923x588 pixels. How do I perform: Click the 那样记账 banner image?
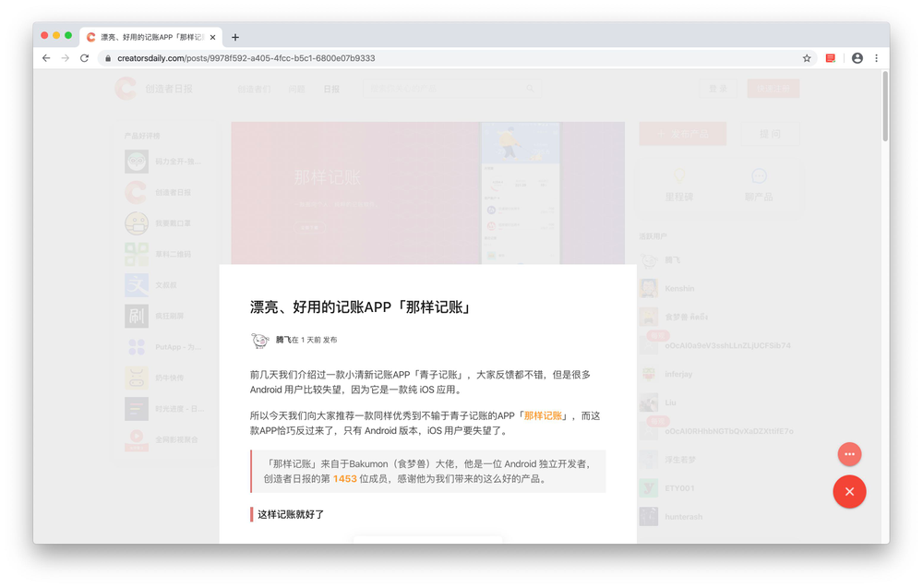click(428, 193)
